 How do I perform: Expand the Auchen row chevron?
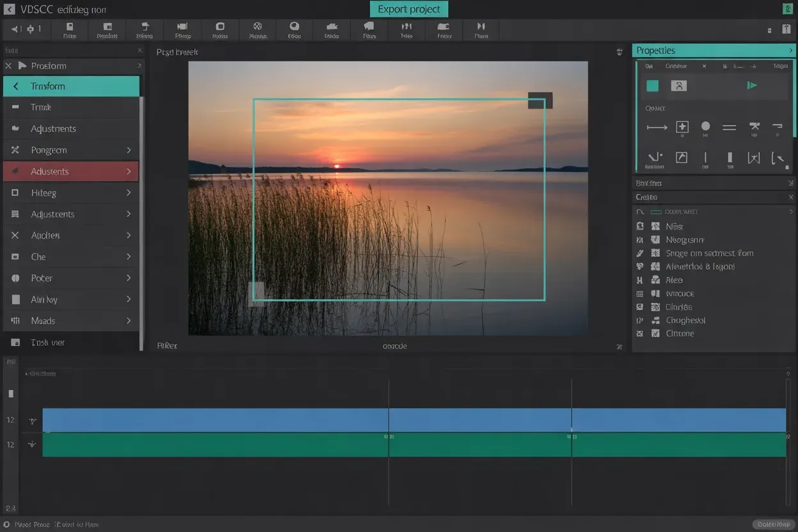pos(129,235)
